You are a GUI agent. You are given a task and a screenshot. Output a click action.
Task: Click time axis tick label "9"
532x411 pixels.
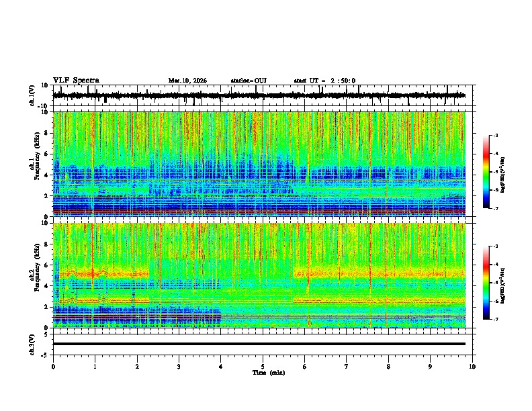[430, 367]
